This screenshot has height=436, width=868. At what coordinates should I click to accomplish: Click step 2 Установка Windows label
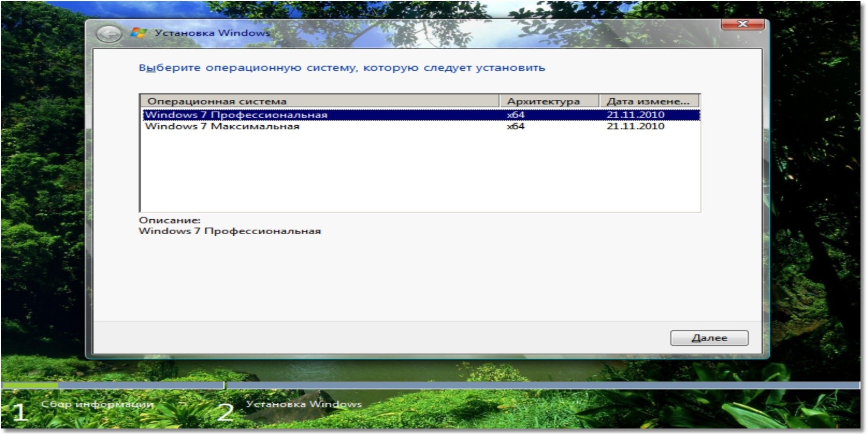304,404
